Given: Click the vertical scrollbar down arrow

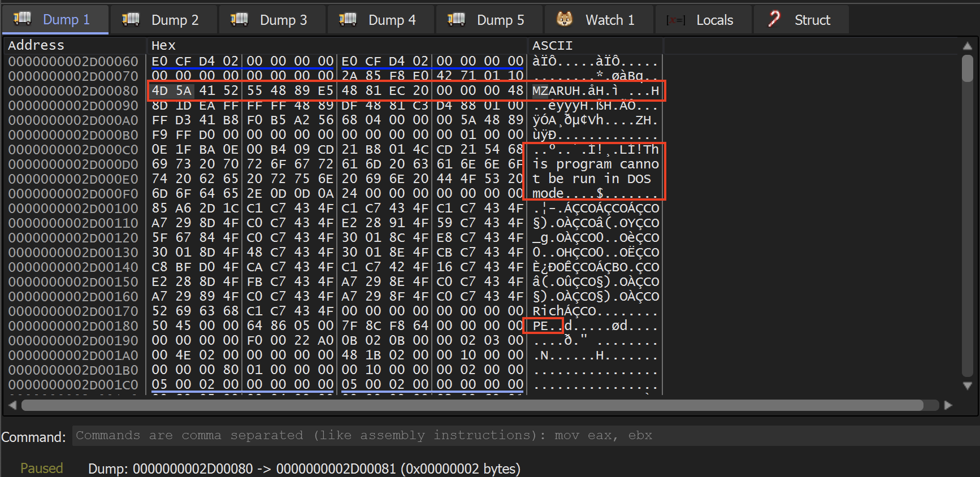Looking at the screenshot, I should point(968,386).
